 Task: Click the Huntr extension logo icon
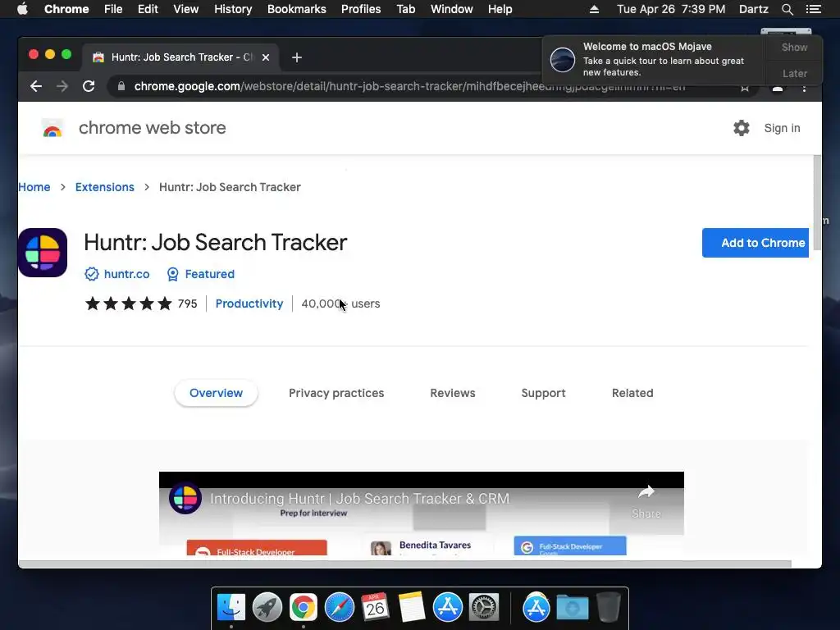pos(43,253)
